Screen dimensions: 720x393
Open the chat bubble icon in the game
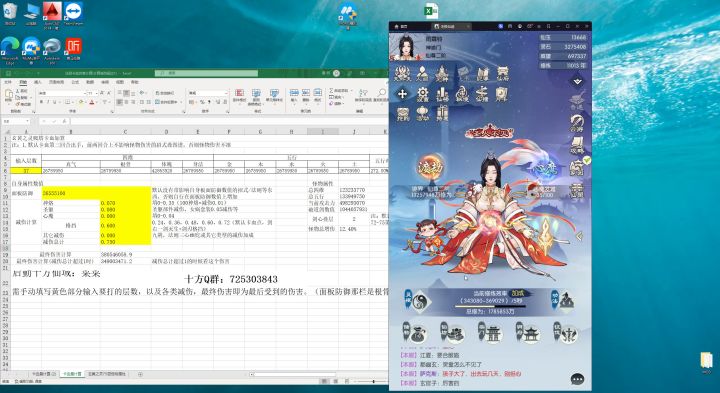pos(577,379)
